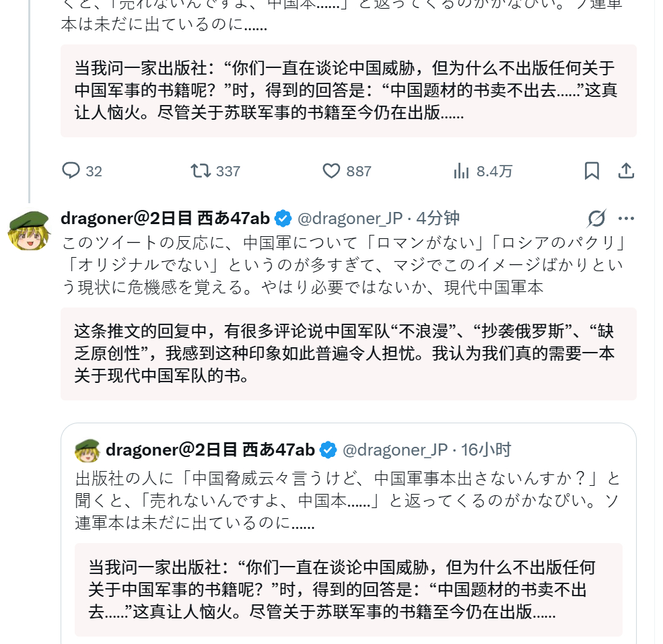Share the tweet via the share icon

627,171
